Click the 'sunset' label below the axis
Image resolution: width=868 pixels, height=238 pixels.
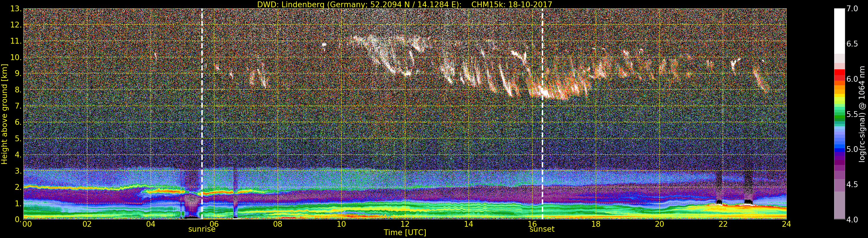pos(542,229)
